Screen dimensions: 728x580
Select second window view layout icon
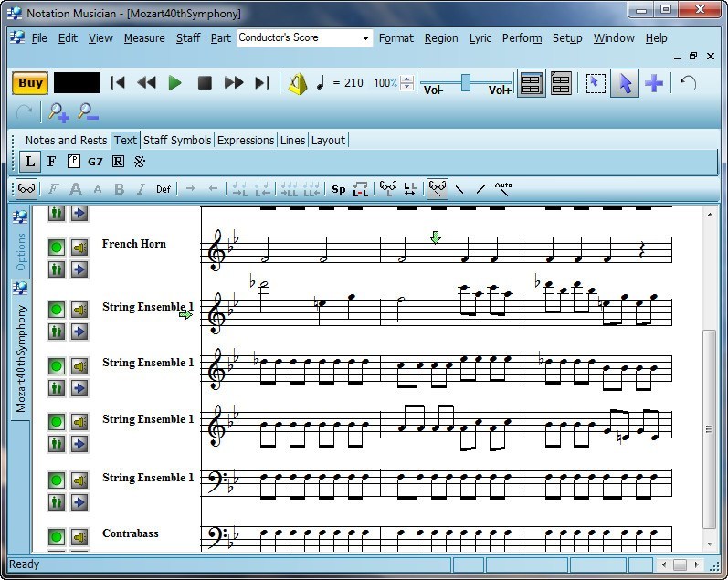coord(561,84)
